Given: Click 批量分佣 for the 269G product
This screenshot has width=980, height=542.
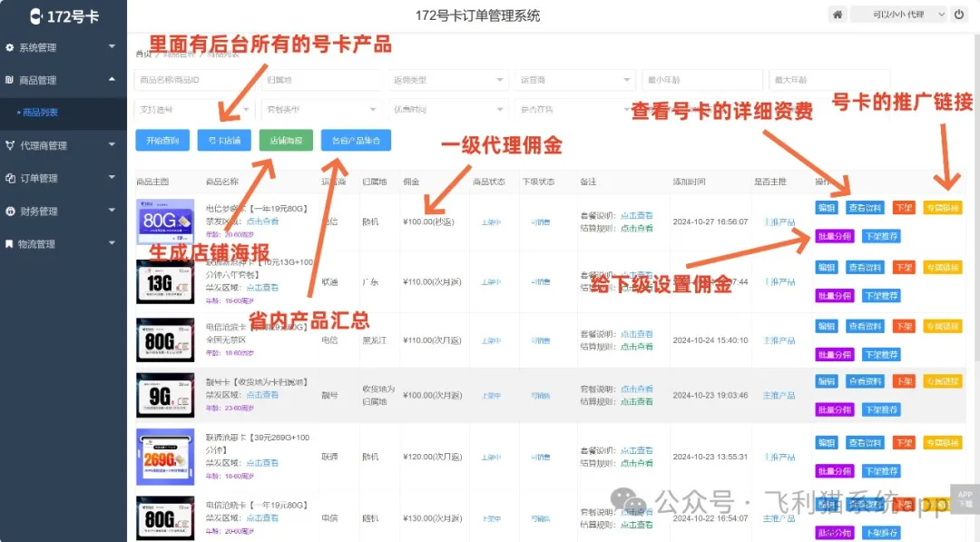Looking at the screenshot, I should [835, 471].
